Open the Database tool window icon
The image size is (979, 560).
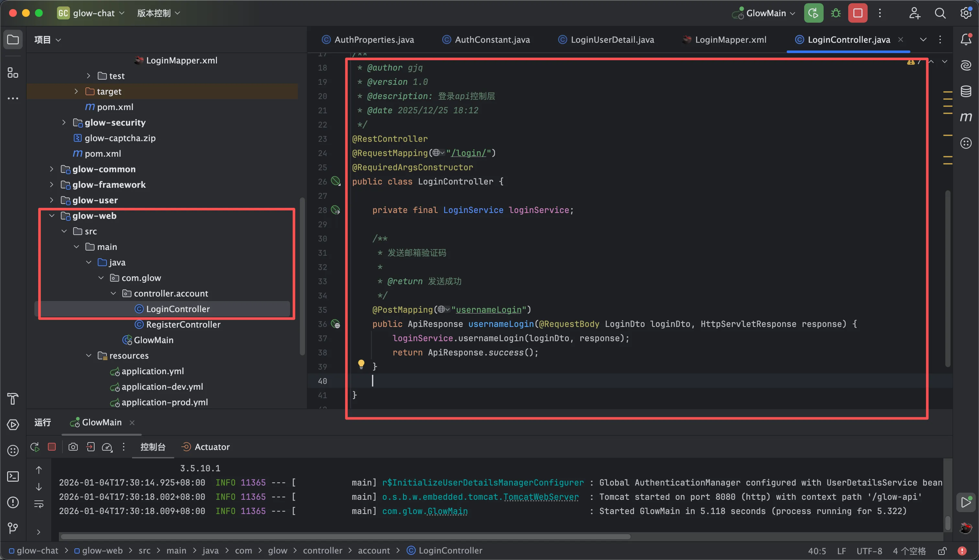point(966,91)
